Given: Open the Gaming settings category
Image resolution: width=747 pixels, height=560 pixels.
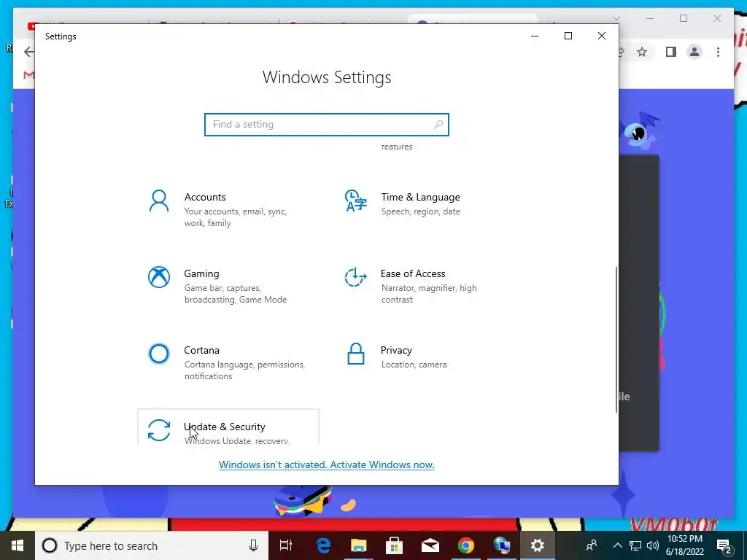Looking at the screenshot, I should [228, 286].
